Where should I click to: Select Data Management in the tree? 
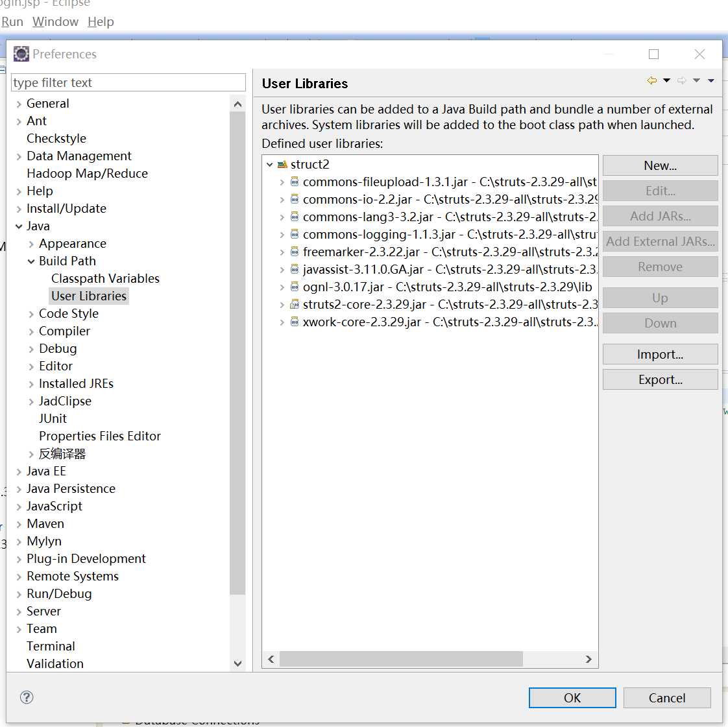79,156
